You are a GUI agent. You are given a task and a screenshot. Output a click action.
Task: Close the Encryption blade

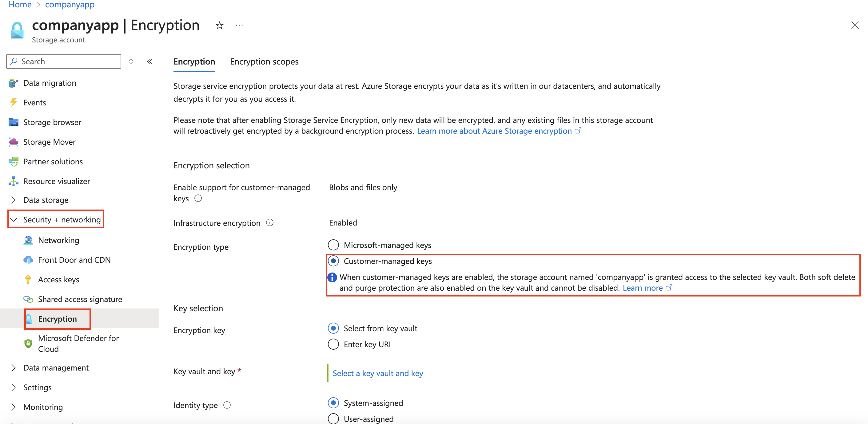(854, 25)
